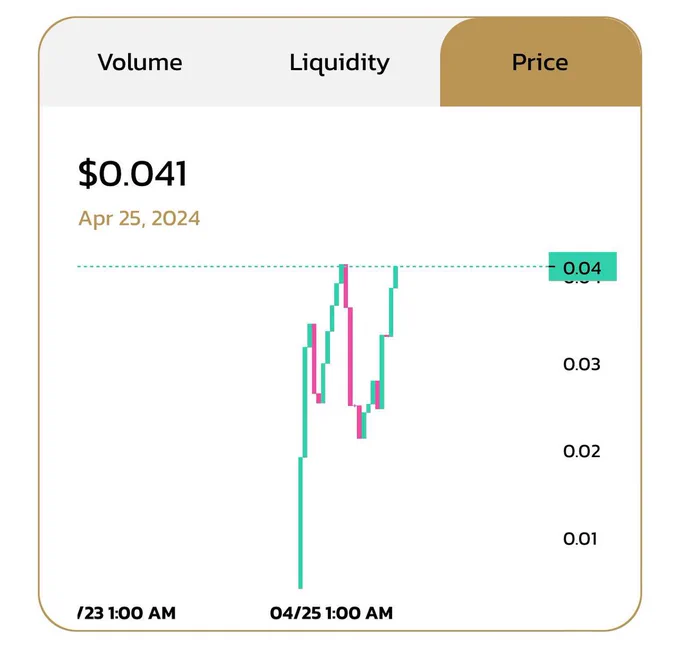Screen dimensions: 680x648
Task: Click the /23 1:00 AM time label
Action: (127, 613)
